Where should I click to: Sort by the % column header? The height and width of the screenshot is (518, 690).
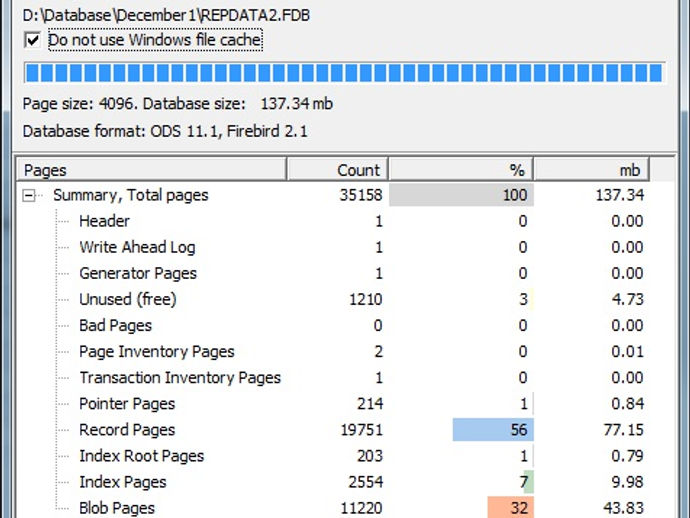(x=461, y=170)
